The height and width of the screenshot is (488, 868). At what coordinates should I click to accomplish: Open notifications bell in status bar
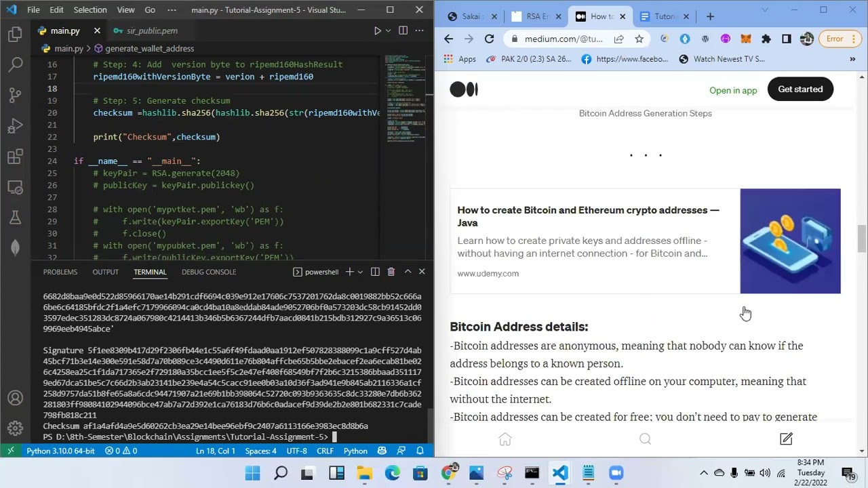click(420, 451)
